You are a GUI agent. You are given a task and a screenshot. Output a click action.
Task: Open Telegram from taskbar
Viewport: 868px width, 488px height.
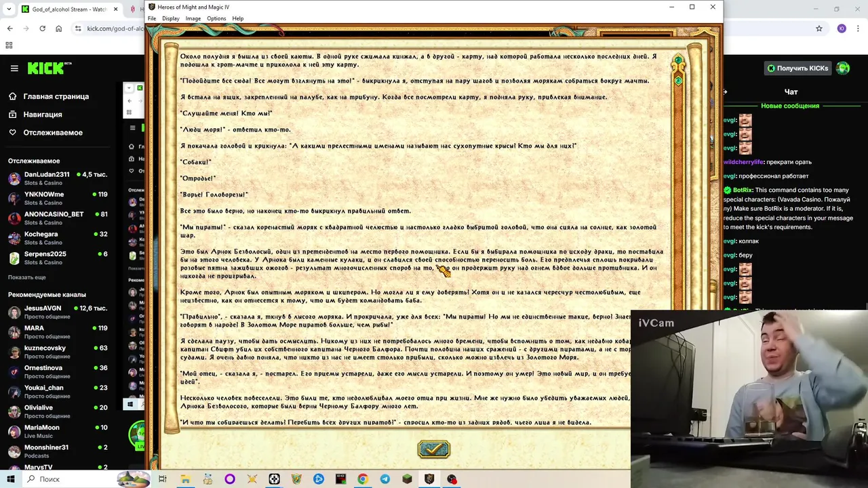coord(385,479)
